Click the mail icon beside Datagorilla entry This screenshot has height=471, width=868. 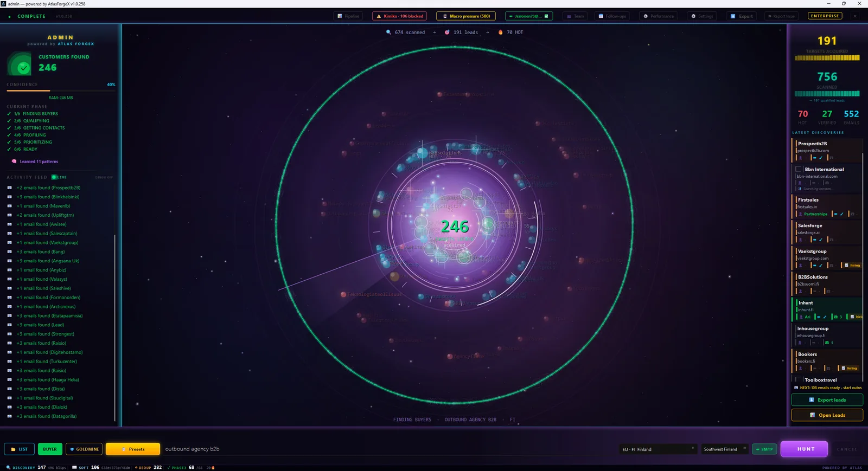[9, 416]
